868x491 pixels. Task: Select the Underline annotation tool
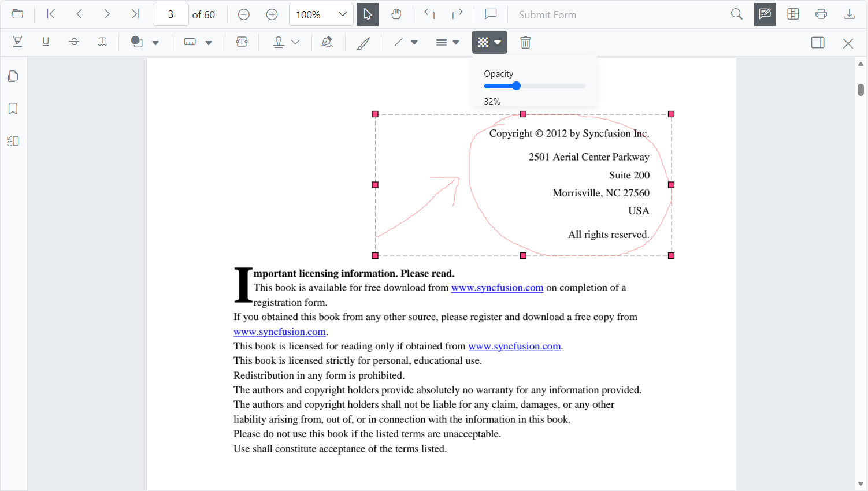click(x=46, y=42)
